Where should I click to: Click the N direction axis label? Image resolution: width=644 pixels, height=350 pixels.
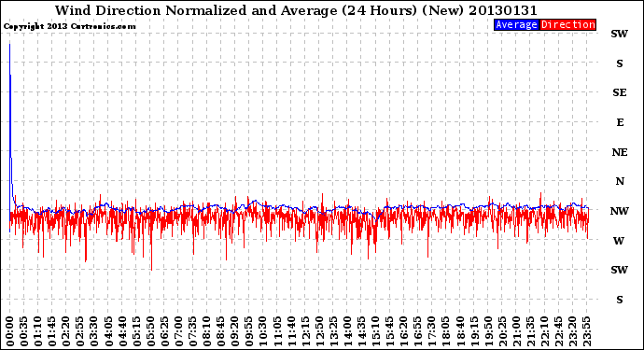tap(620, 181)
